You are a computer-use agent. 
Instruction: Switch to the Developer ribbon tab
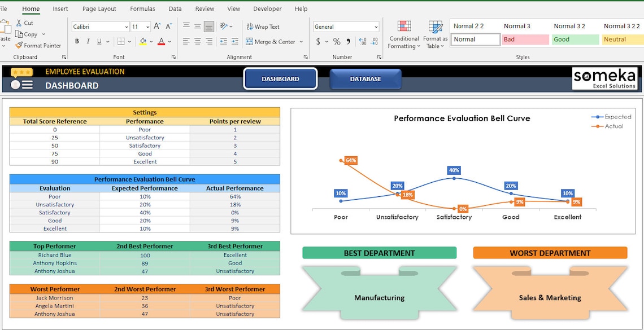click(x=267, y=8)
